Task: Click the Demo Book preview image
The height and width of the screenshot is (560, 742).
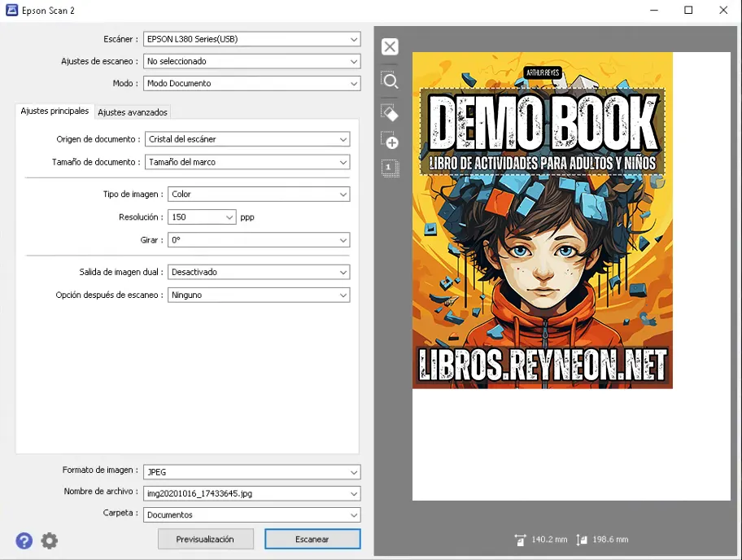Action: (x=543, y=221)
